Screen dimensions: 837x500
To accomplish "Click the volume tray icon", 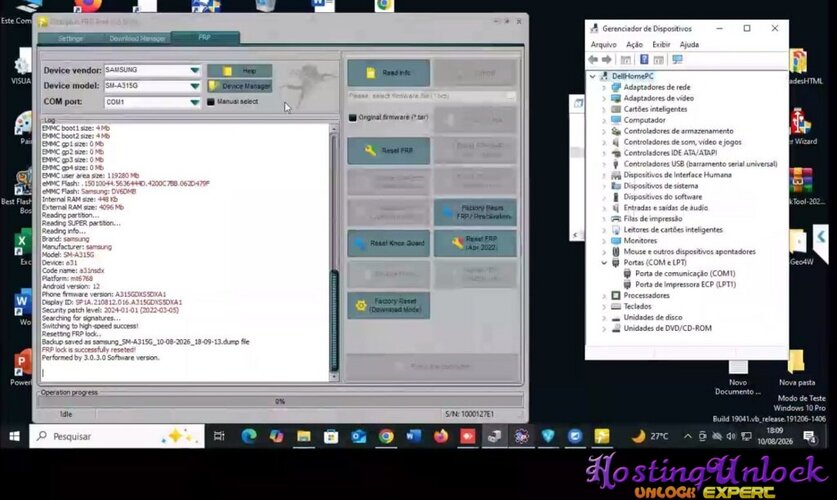I will click(731, 436).
